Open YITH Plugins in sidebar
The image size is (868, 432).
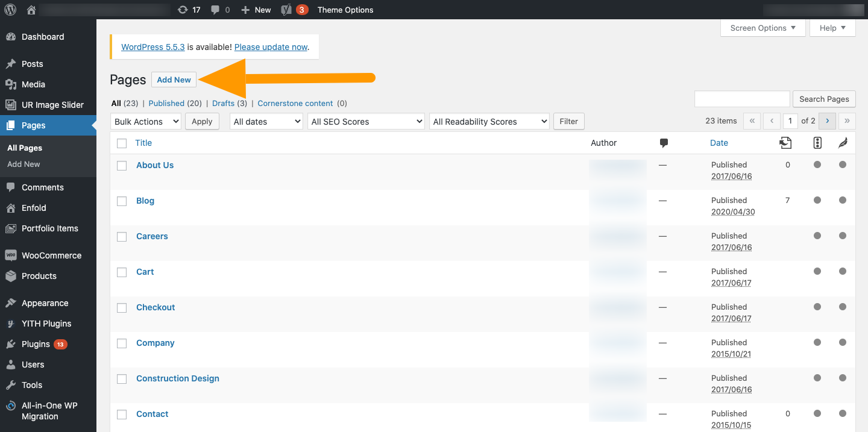tap(48, 324)
